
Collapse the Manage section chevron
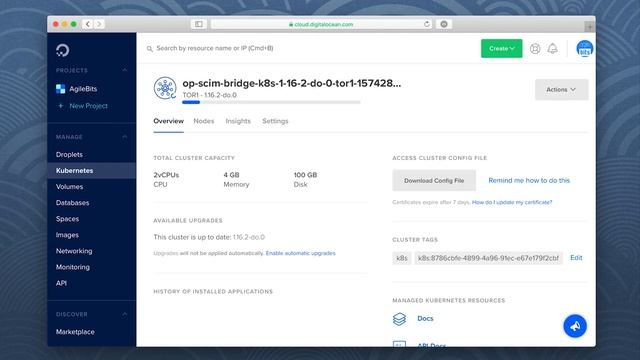click(x=124, y=137)
